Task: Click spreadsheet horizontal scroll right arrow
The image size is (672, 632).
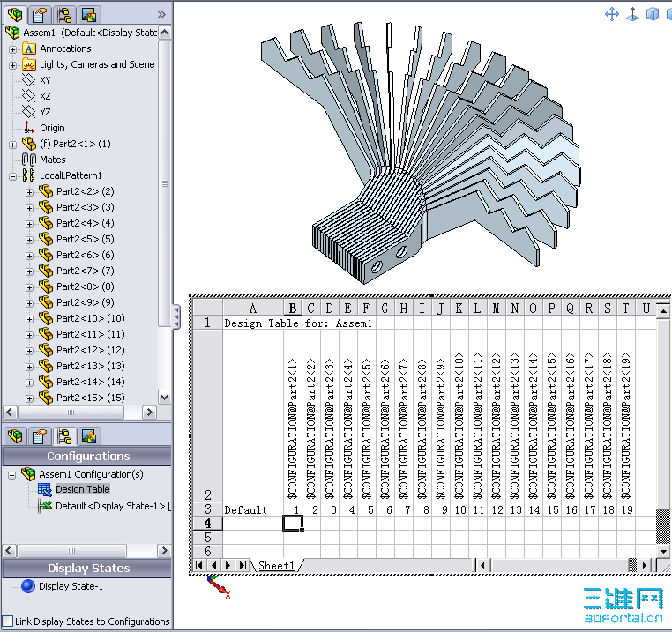Action: click(x=644, y=565)
